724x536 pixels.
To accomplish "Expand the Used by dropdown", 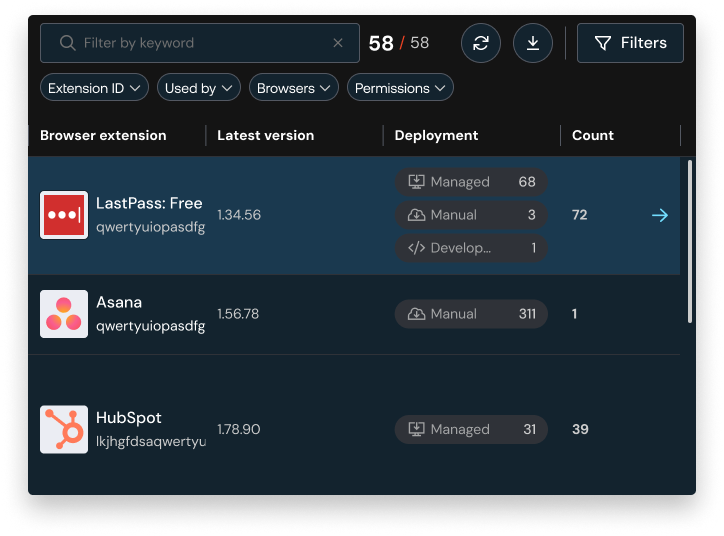I will 199,88.
